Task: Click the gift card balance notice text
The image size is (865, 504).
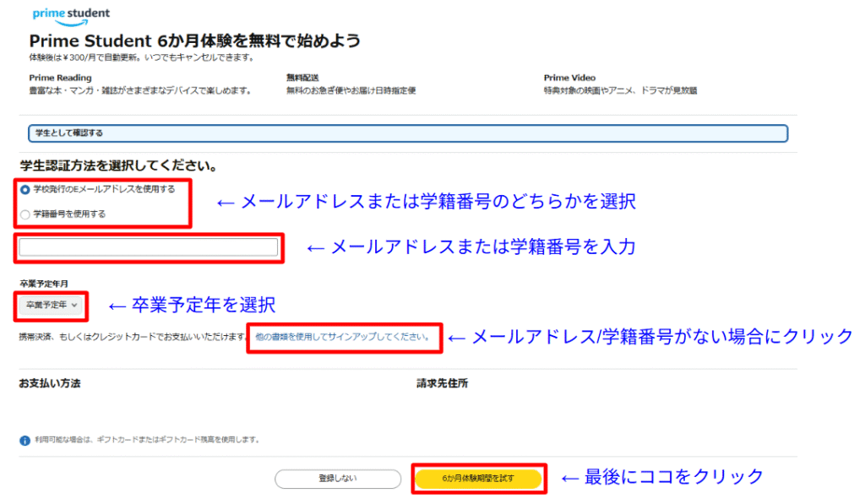Action: [147, 440]
